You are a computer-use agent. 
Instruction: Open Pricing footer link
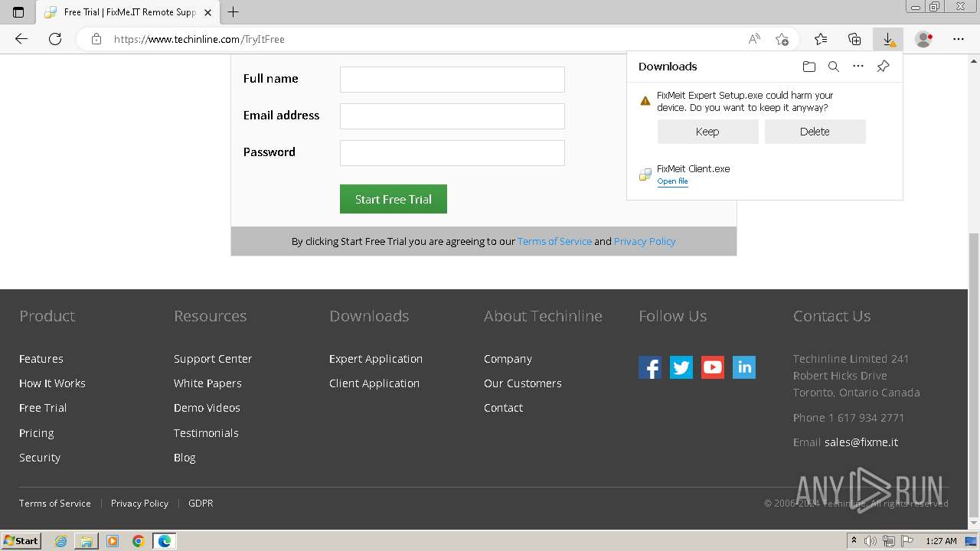(37, 433)
